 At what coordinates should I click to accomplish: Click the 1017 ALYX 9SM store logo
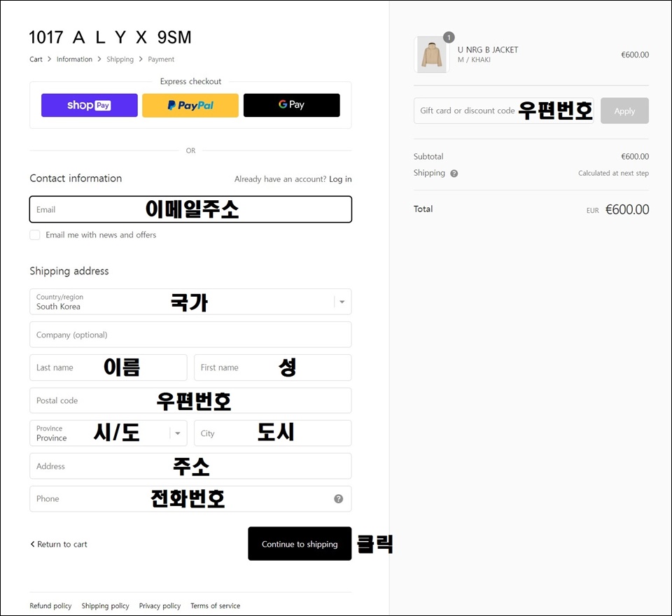tap(110, 37)
